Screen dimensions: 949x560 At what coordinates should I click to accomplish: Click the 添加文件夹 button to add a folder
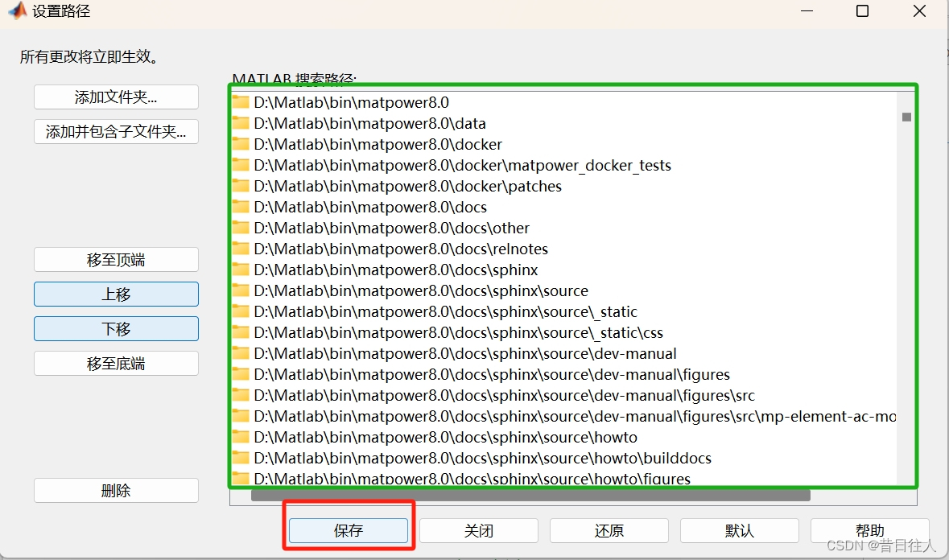click(116, 97)
